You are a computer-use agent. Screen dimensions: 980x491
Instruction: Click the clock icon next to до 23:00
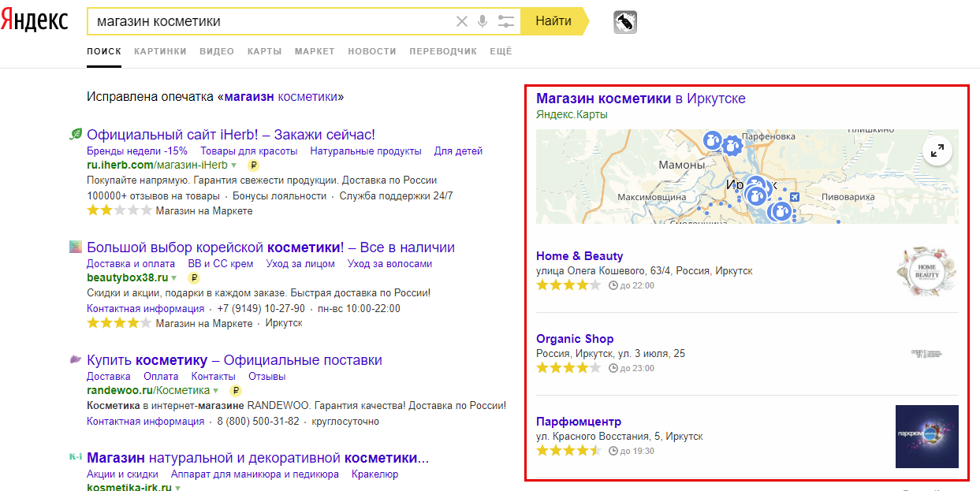613,368
